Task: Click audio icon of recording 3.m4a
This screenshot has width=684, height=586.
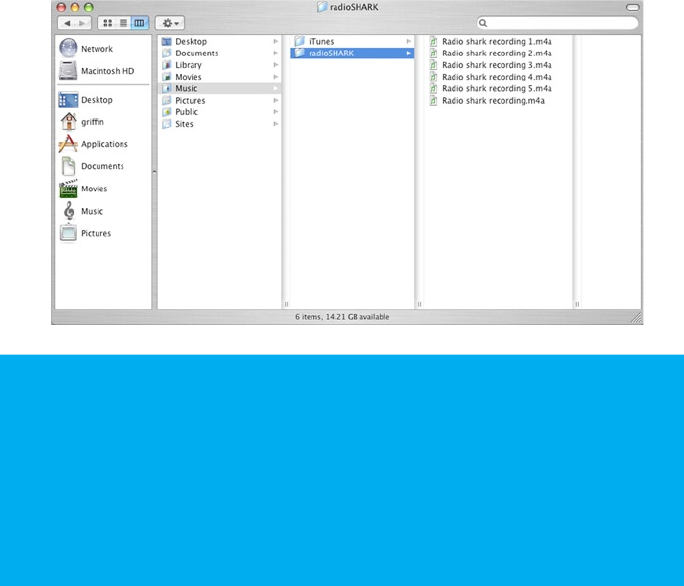Action: pos(433,65)
